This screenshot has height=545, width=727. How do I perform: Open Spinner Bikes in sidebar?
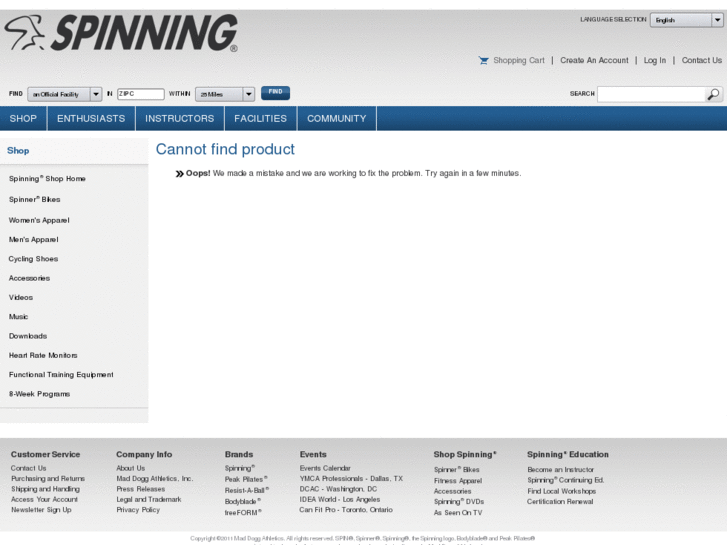click(35, 199)
